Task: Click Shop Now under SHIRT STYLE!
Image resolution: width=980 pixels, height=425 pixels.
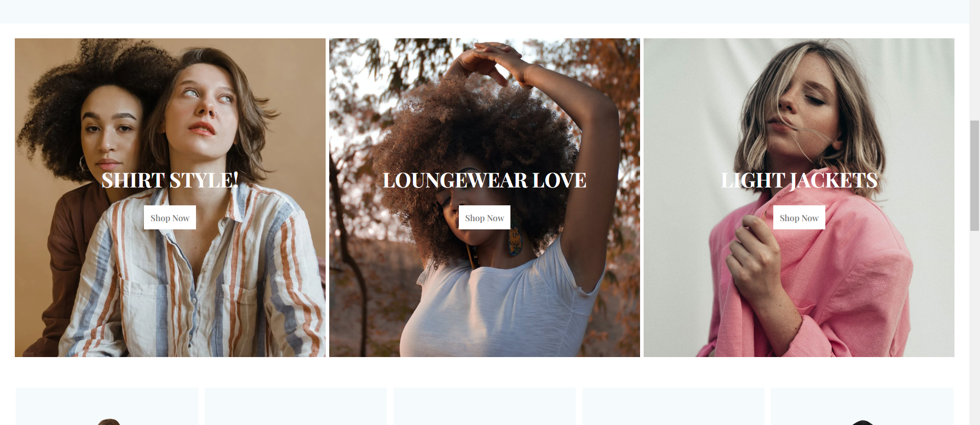Action: pos(170,218)
